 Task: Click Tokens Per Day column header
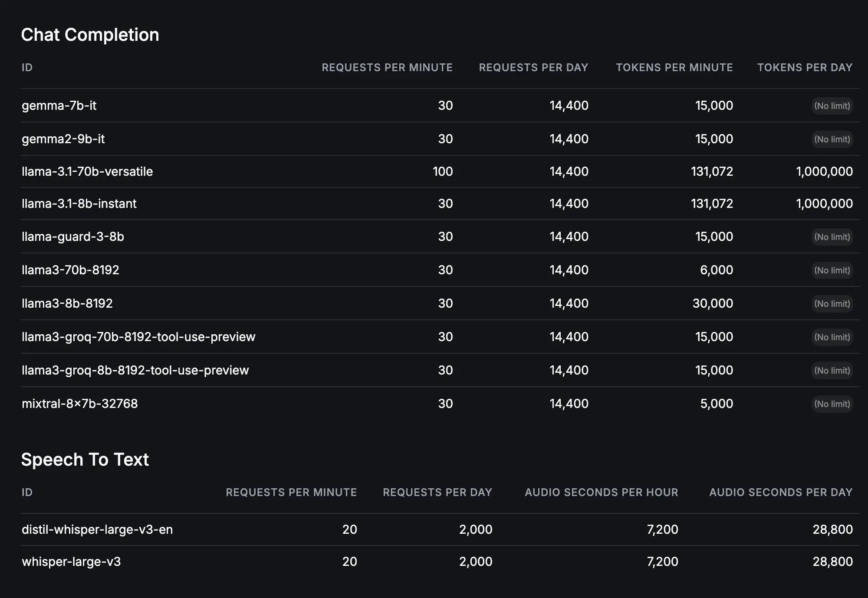[805, 68]
